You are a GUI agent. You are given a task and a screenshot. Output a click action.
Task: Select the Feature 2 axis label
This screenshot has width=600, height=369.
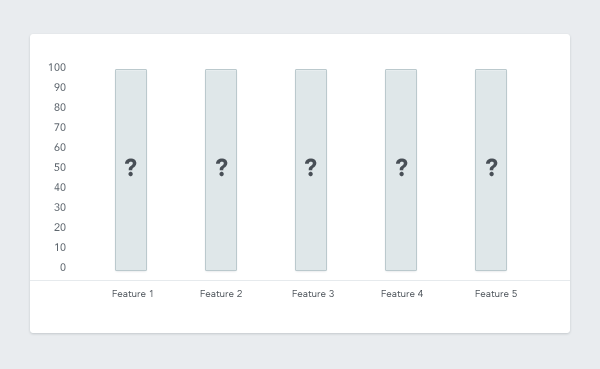point(221,294)
